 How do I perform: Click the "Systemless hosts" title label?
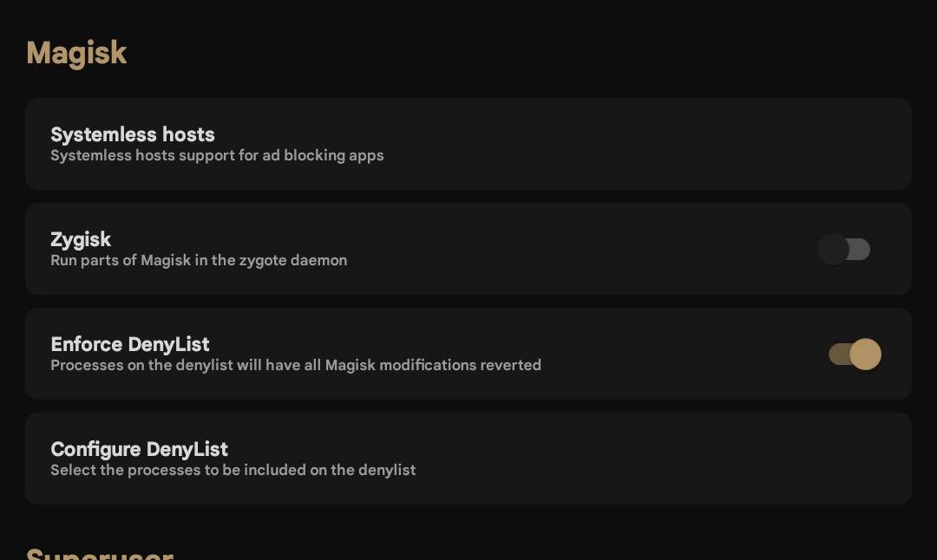point(133,134)
